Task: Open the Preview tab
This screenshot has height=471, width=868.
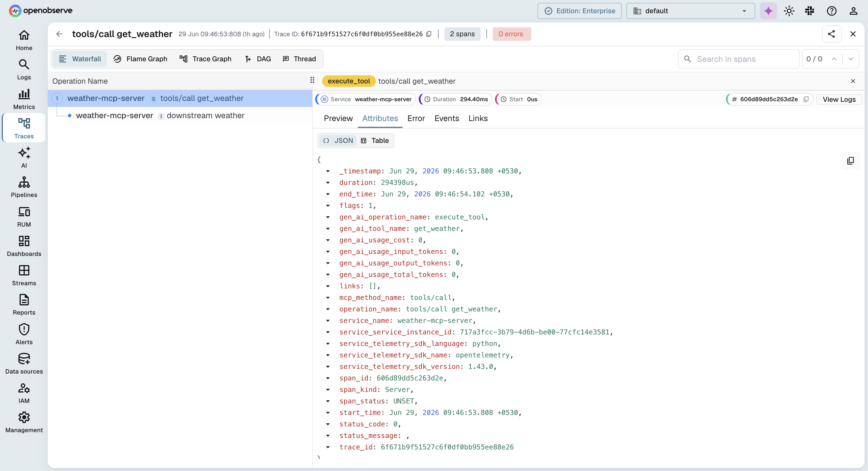Action: (x=338, y=118)
